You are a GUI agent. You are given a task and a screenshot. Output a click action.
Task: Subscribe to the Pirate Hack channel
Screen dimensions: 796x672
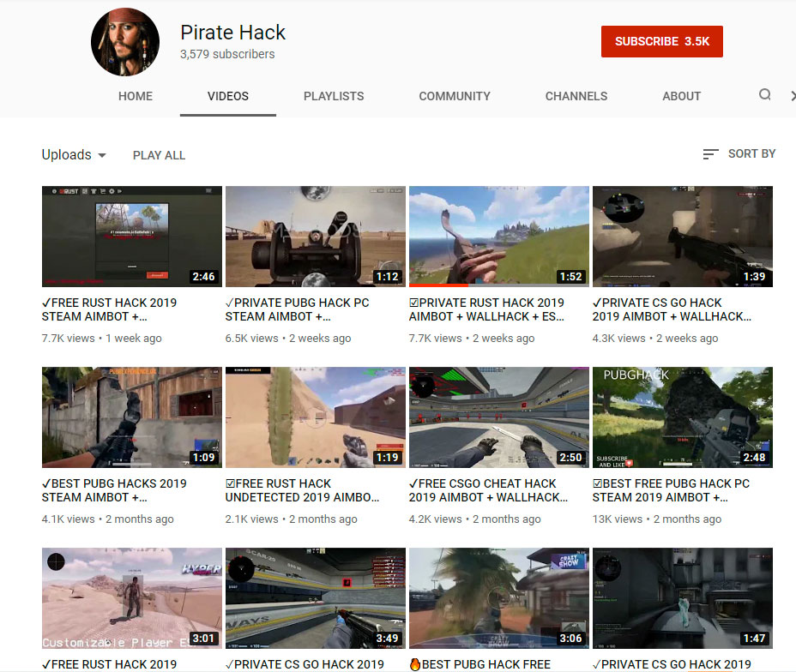(x=661, y=42)
